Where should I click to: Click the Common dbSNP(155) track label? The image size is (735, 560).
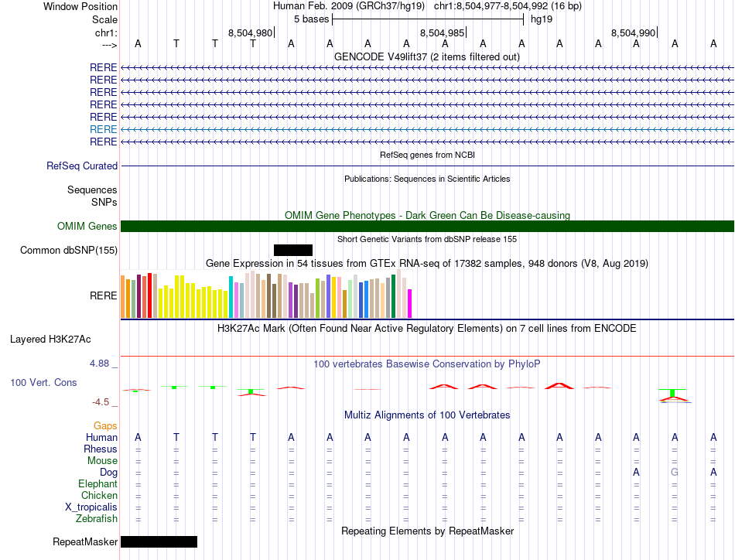69,251
